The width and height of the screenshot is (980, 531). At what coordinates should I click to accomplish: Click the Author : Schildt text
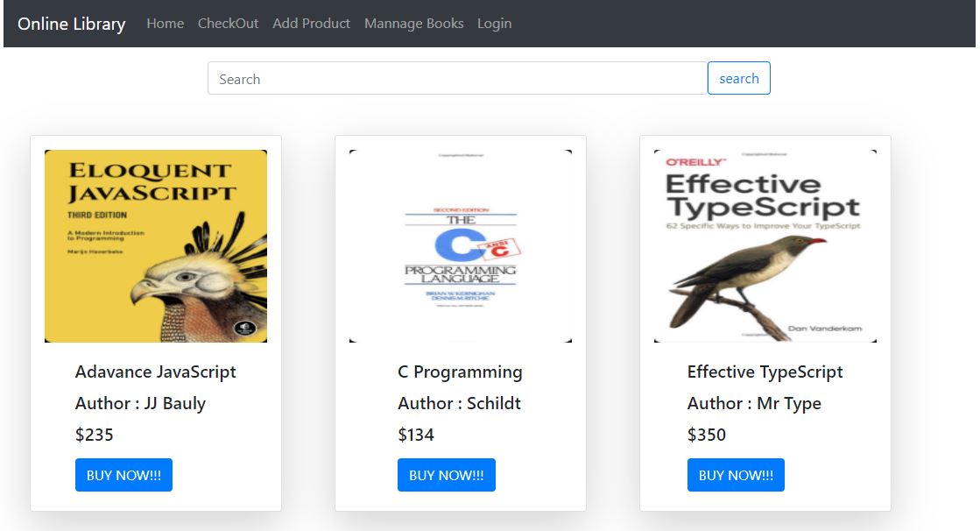(x=459, y=403)
